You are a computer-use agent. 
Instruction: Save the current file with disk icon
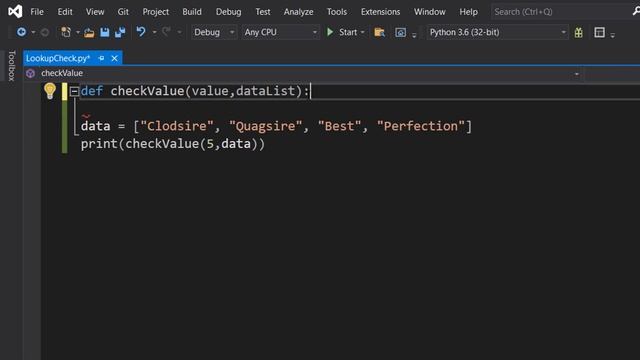[104, 32]
